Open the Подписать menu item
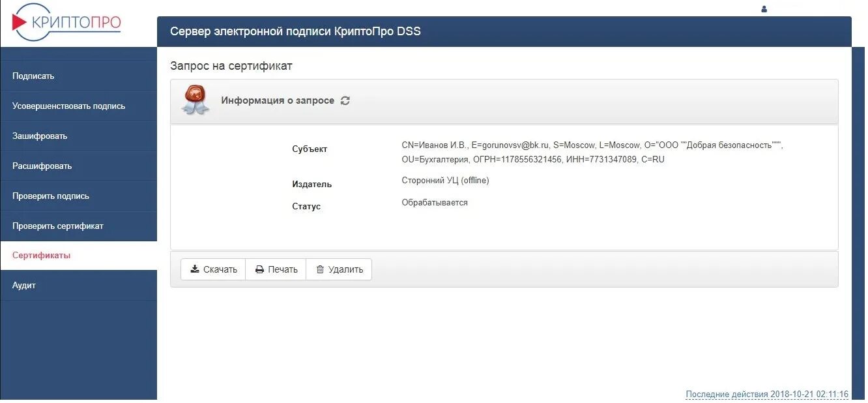Image resolution: width=868 pixels, height=403 pixels. click(78, 76)
